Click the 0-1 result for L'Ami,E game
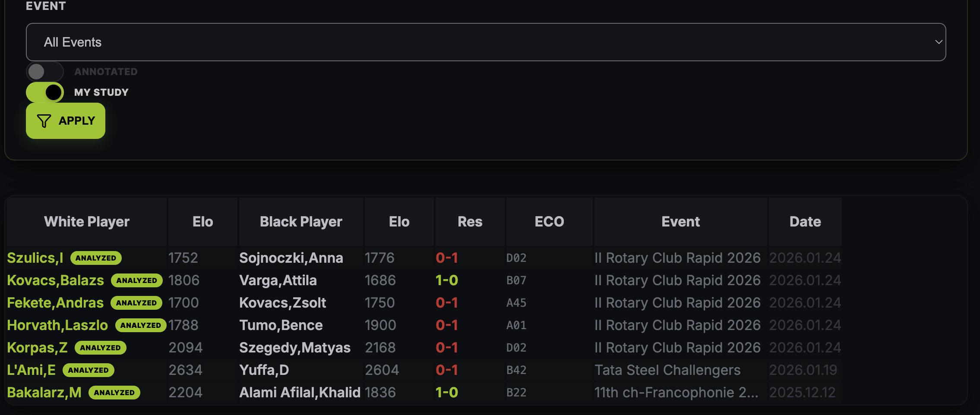980x415 pixels. coord(447,370)
